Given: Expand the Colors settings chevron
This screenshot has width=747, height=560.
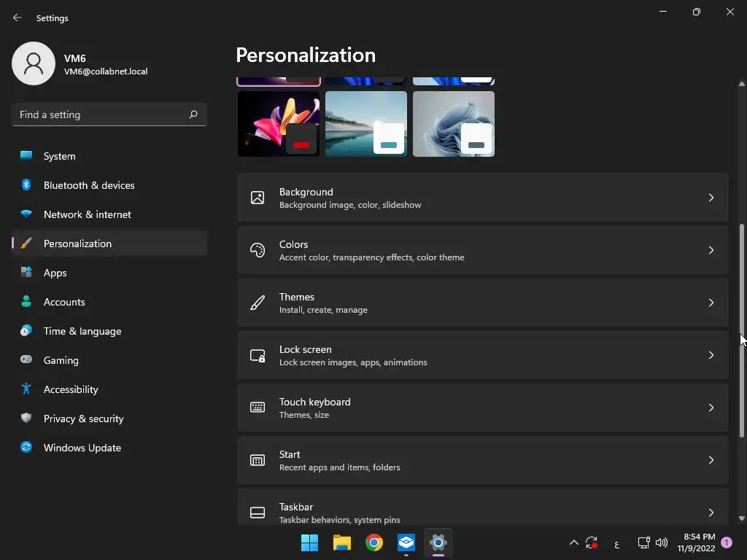Looking at the screenshot, I should pos(711,250).
